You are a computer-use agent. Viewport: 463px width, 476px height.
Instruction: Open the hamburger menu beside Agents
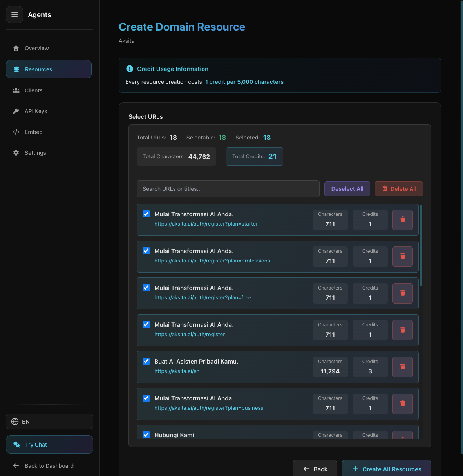[x=14, y=14]
